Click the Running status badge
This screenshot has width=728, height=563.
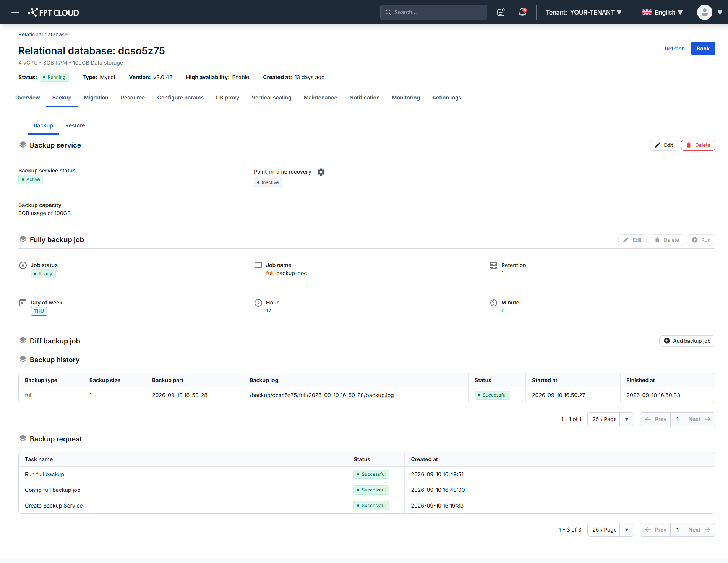coord(54,77)
